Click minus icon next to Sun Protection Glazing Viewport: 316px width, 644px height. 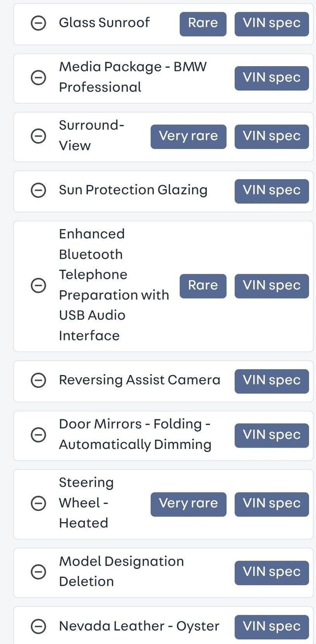pos(39,190)
